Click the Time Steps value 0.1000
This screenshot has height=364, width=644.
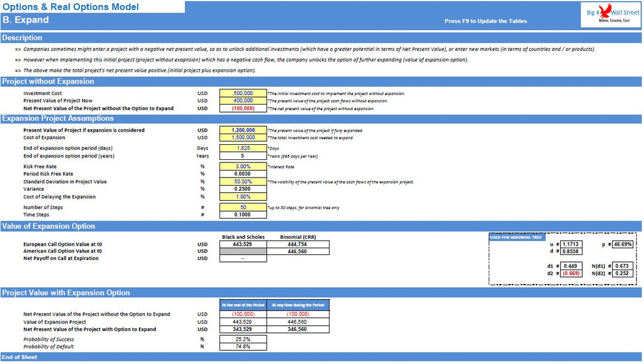pos(243,215)
